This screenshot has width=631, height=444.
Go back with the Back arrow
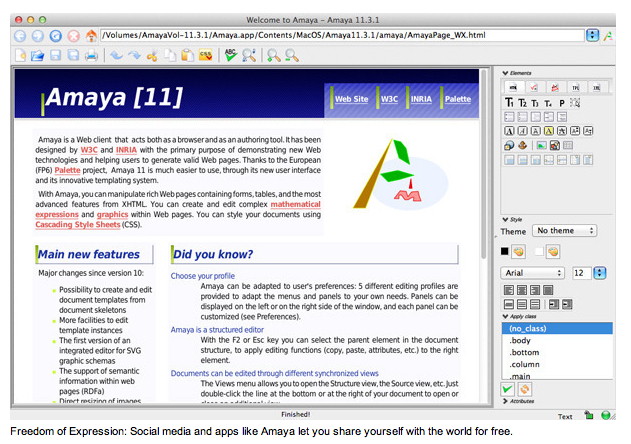pyautogui.click(x=20, y=36)
